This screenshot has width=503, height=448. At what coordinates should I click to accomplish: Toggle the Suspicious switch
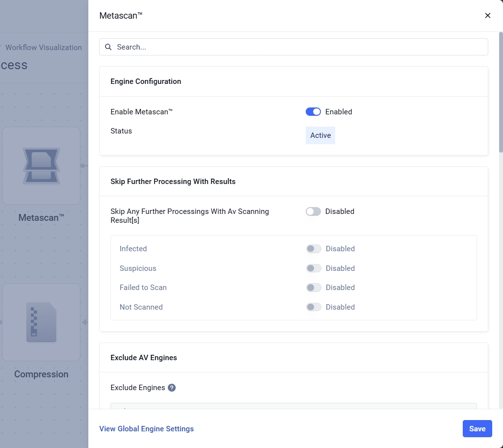point(314,268)
